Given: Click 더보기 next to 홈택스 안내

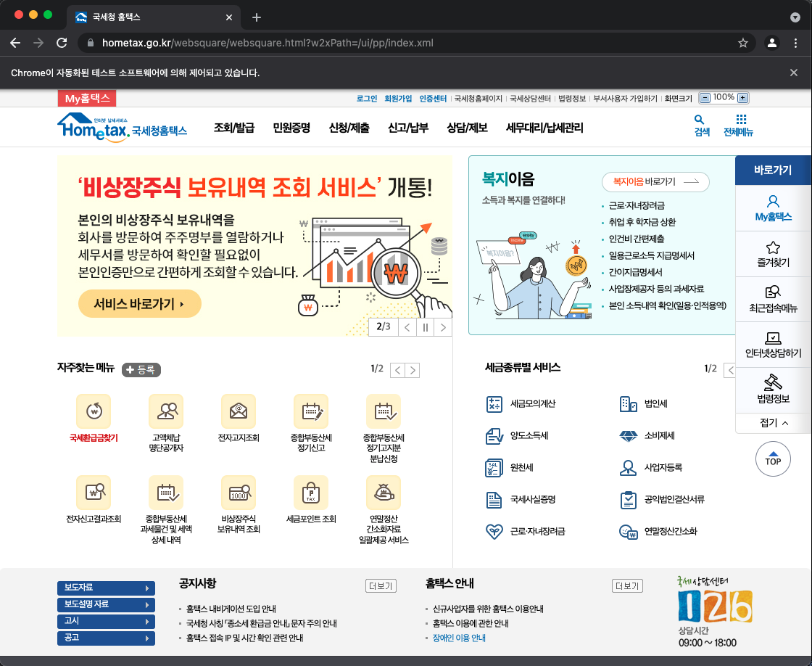Looking at the screenshot, I should 627,586.
